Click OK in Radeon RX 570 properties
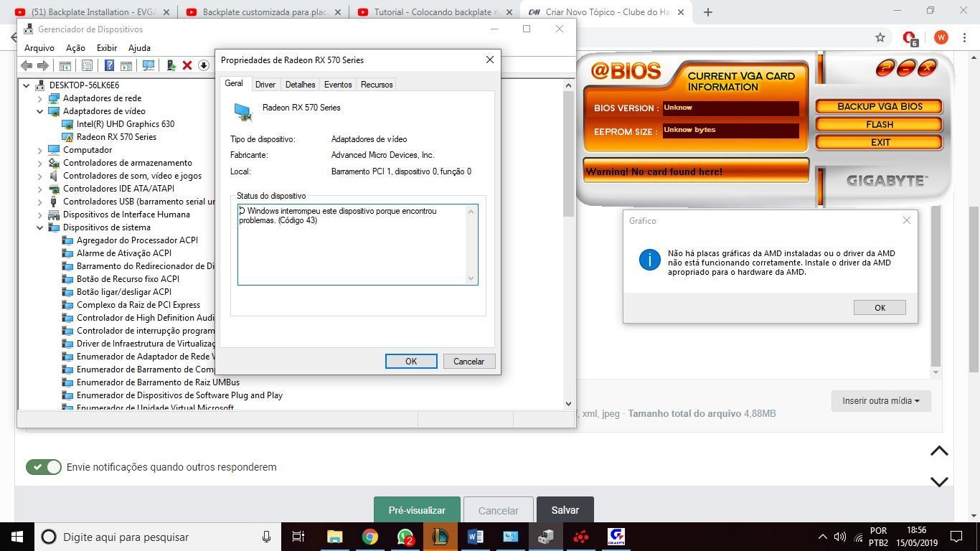This screenshot has width=980, height=551. (x=411, y=362)
